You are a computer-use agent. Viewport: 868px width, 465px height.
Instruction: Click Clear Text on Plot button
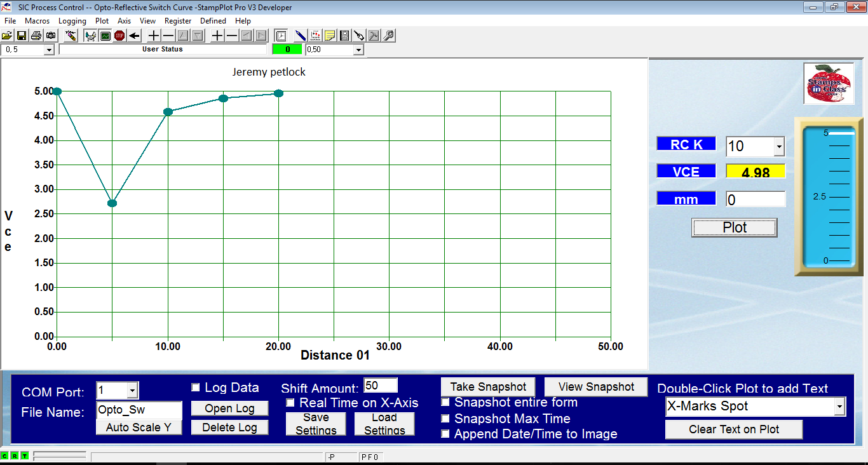pos(734,429)
